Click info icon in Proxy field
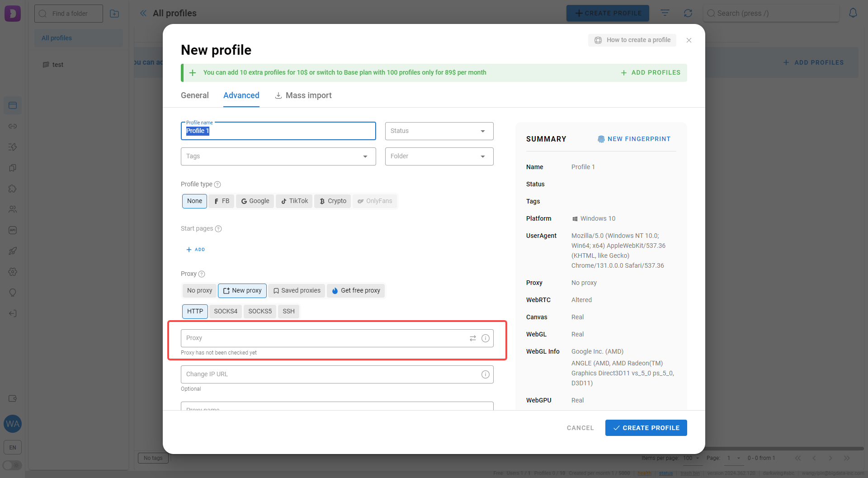This screenshot has height=478, width=868. click(x=486, y=338)
